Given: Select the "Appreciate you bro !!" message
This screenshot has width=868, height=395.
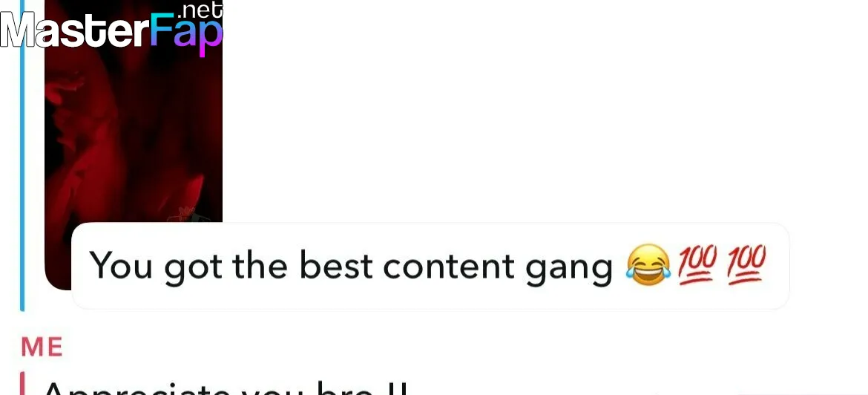Looking at the screenshot, I should [224, 388].
